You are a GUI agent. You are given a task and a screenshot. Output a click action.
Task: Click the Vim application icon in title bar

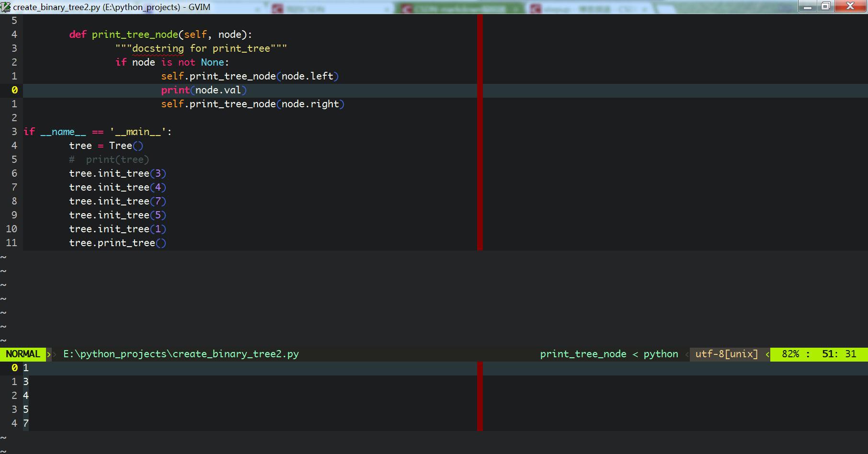coord(5,7)
